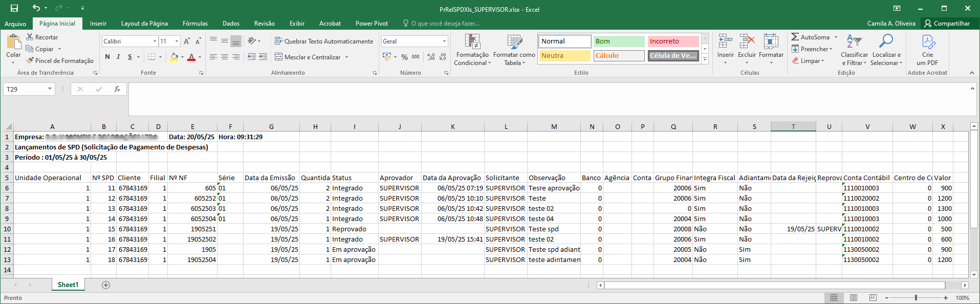Image resolution: width=980 pixels, height=304 pixels.
Task: Cut selection with Recortar
Action: coord(42,37)
